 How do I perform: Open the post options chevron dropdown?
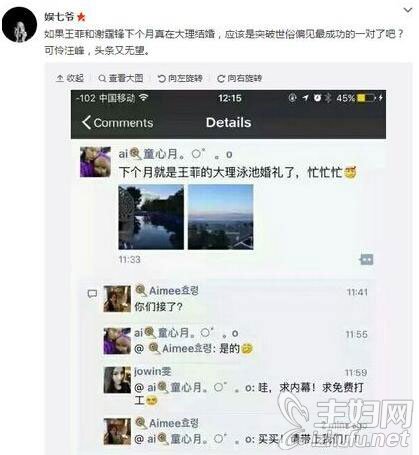408,11
